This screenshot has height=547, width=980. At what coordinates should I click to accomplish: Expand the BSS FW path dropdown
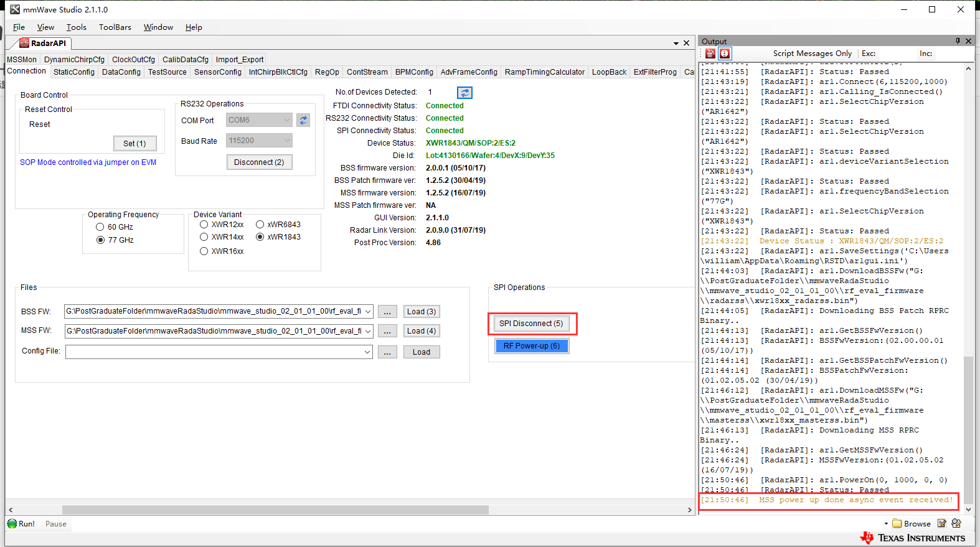368,312
